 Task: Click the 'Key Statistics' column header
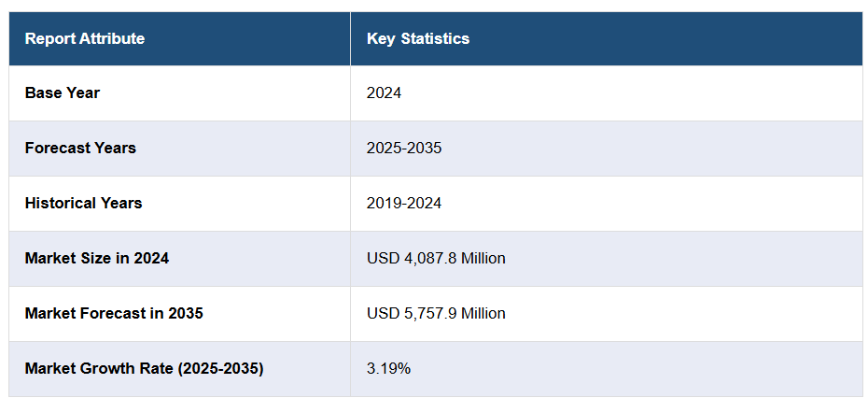(417, 38)
